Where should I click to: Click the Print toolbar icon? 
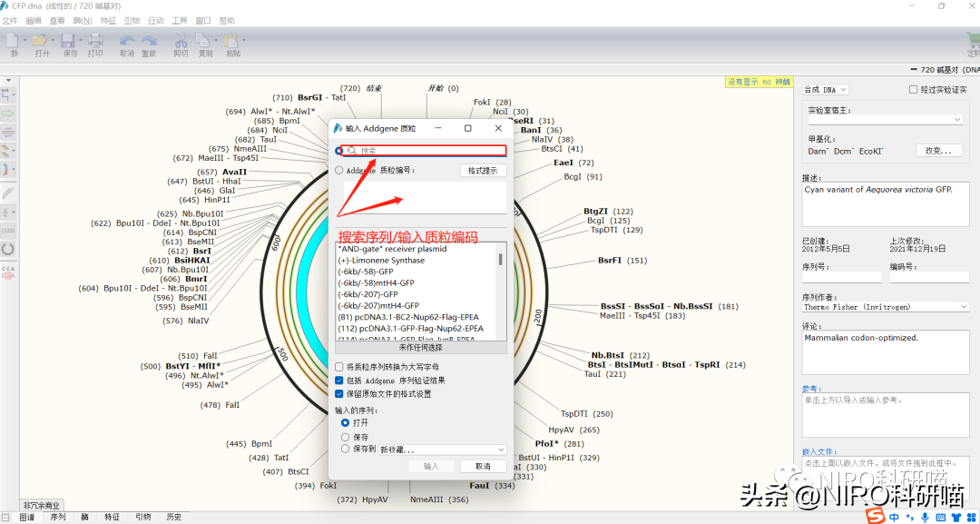pos(95,41)
